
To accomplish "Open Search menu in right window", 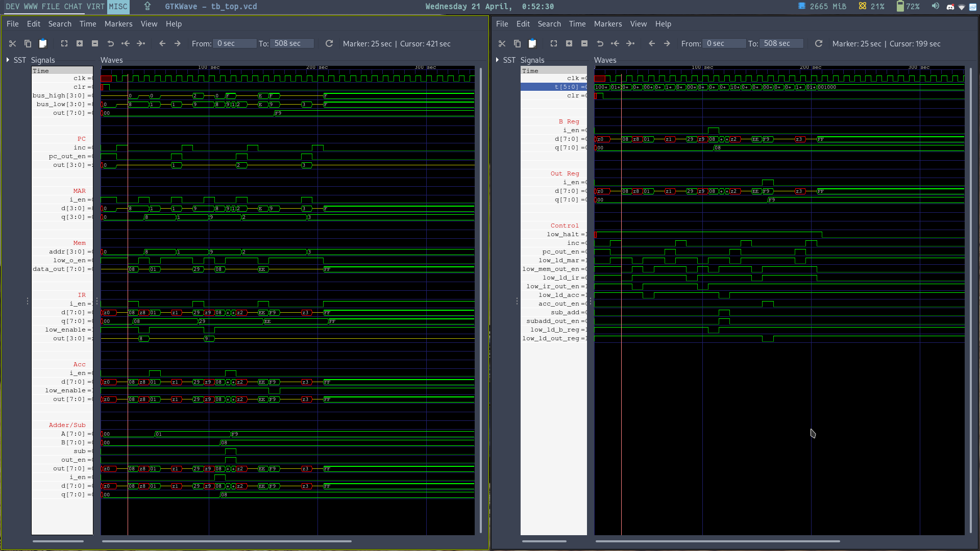I will pos(549,24).
